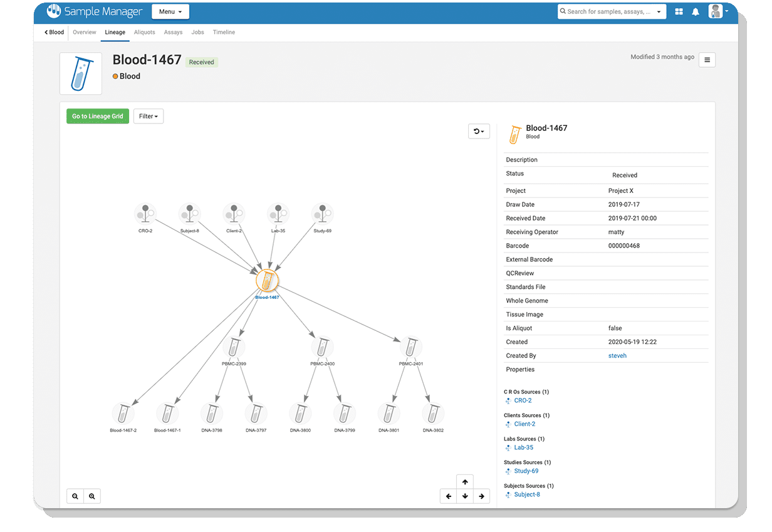Image resolution: width=772 pixels, height=532 pixels.
Task: Open the Menu dropdown in the top bar
Action: [x=170, y=11]
